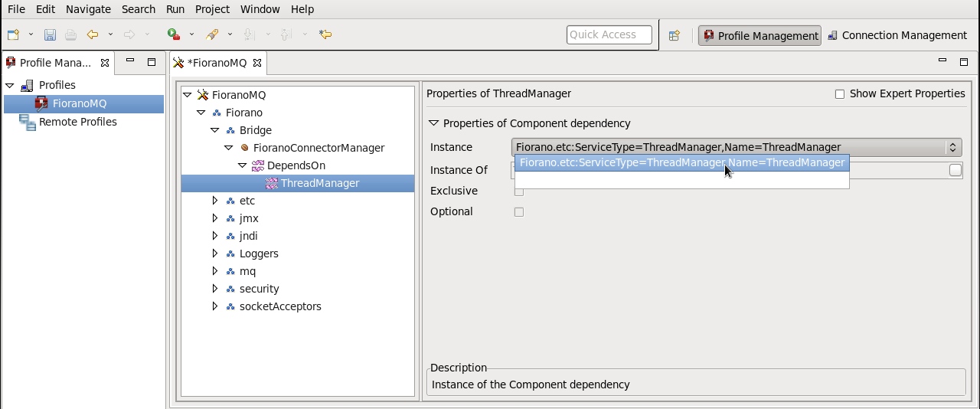Viewport: 980px width, 409px height.
Task: Click the Open Perspective icon
Action: pyautogui.click(x=674, y=35)
